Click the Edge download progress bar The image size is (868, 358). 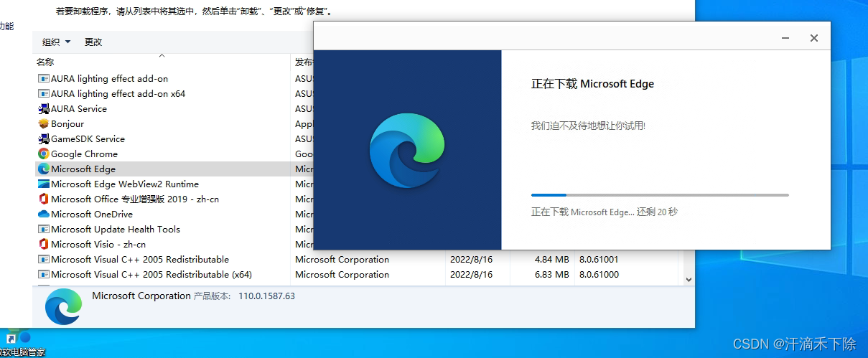click(x=660, y=194)
